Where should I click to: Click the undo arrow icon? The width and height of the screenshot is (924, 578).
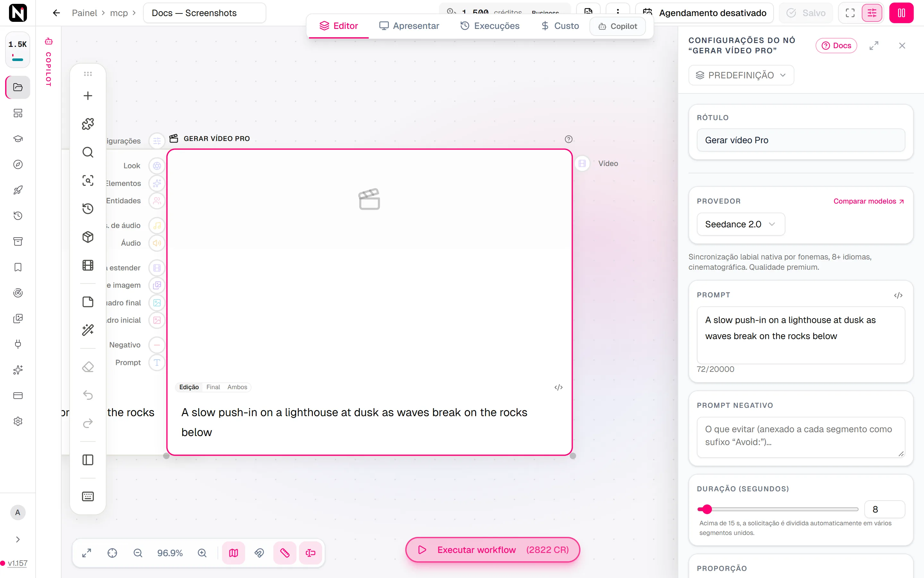point(88,395)
